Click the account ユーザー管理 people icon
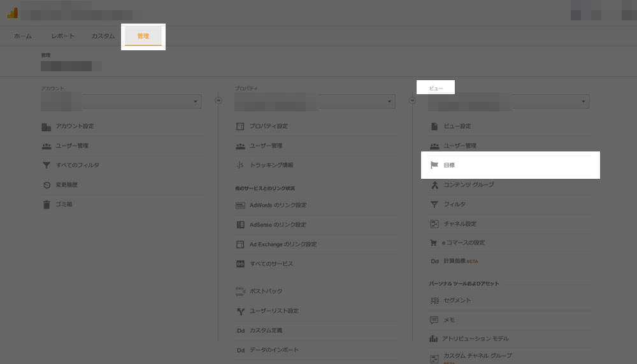The image size is (637, 364). [47, 146]
